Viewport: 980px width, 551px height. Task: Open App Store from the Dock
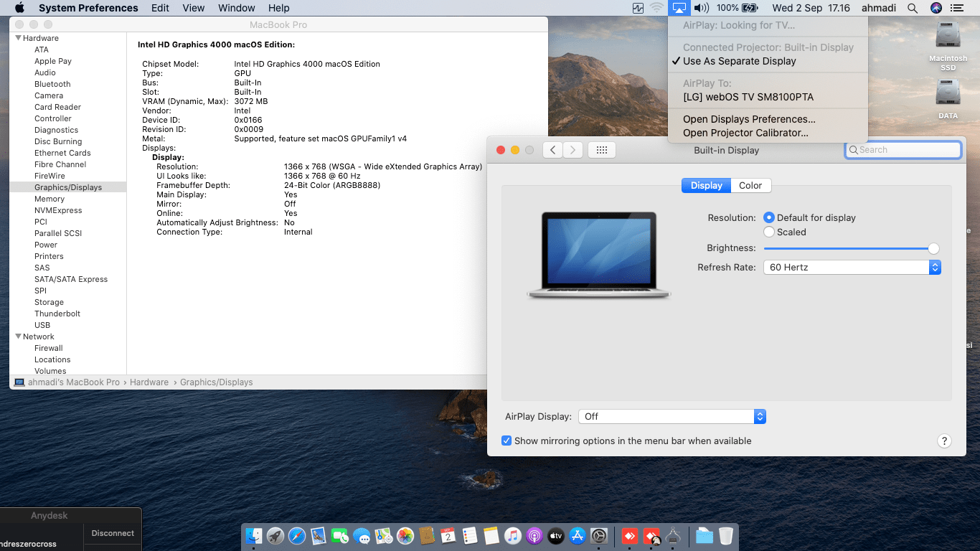pyautogui.click(x=578, y=536)
